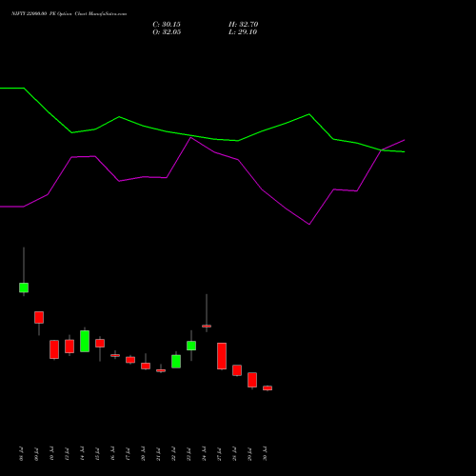Click the "20 Jul" date axis label
The width and height of the screenshot is (476, 476).
pos(143,454)
